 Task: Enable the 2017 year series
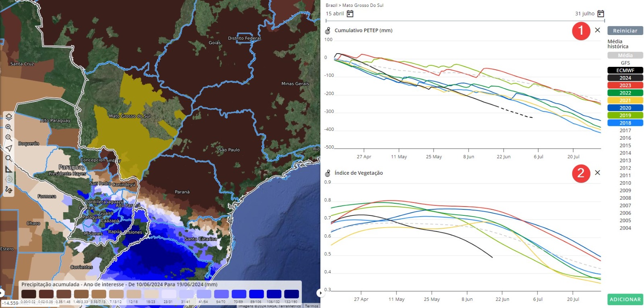coord(625,130)
